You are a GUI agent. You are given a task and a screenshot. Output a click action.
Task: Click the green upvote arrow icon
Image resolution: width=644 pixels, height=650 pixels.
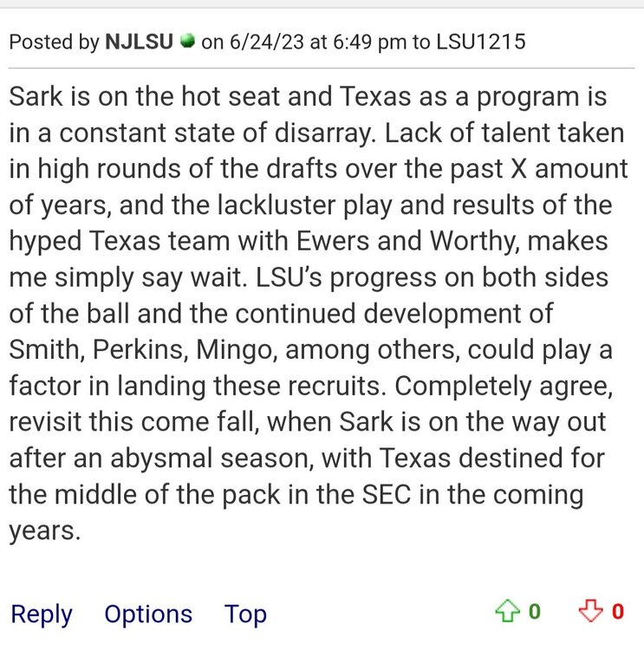(x=506, y=613)
